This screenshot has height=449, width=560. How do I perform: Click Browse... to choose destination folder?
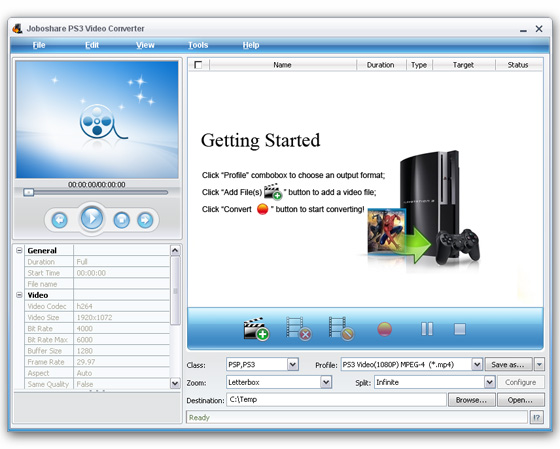pos(471,400)
